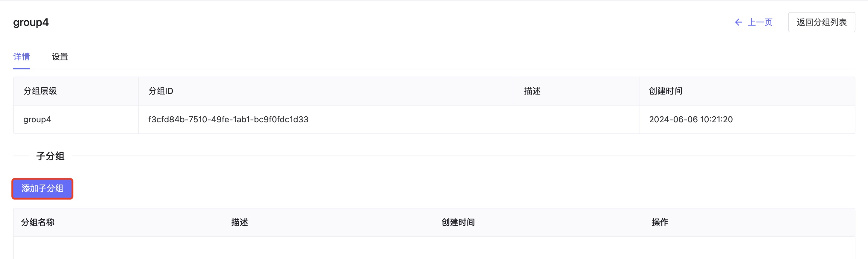Switch to the 设置 tab
Screen dimensions: 868x259
pos(60,57)
